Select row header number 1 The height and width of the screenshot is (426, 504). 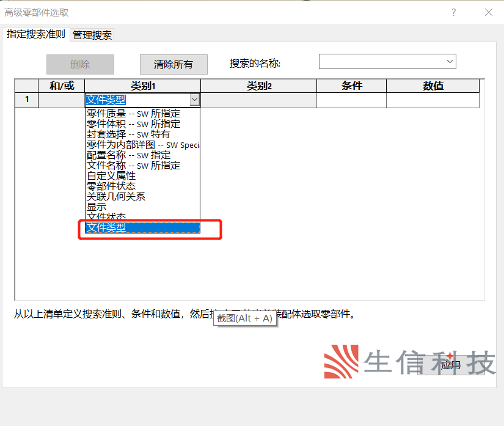pyautogui.click(x=27, y=100)
